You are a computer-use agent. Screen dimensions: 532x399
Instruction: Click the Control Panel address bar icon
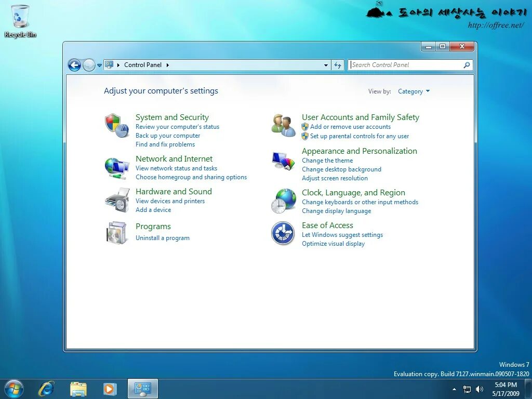pyautogui.click(x=109, y=64)
